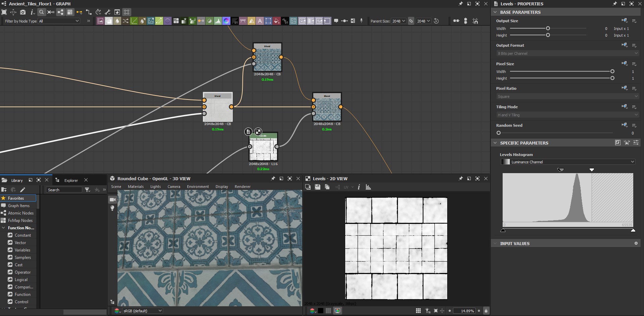Take a graph screenshot with the camera icon

pyautogui.click(x=22, y=12)
